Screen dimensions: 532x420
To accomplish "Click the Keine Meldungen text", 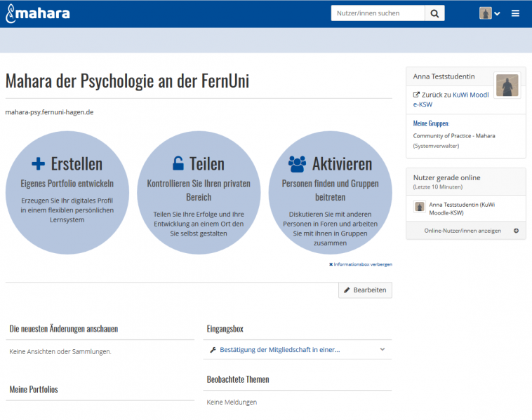I will coord(232,402).
